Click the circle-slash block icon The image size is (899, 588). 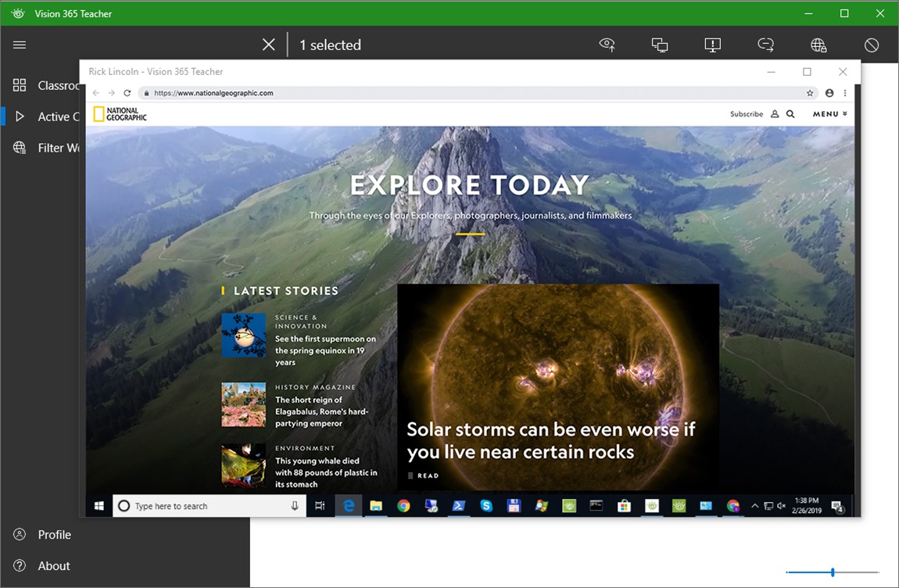coord(872,45)
